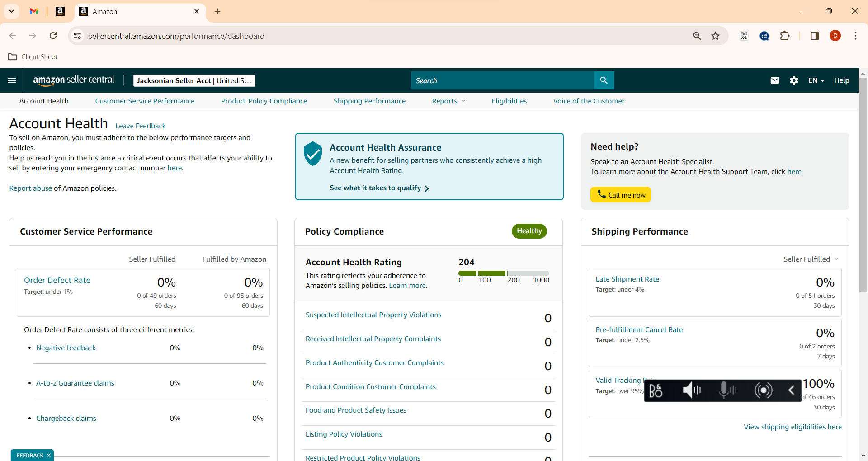868x461 pixels.
Task: Open Chargeback claims link
Action: point(66,419)
